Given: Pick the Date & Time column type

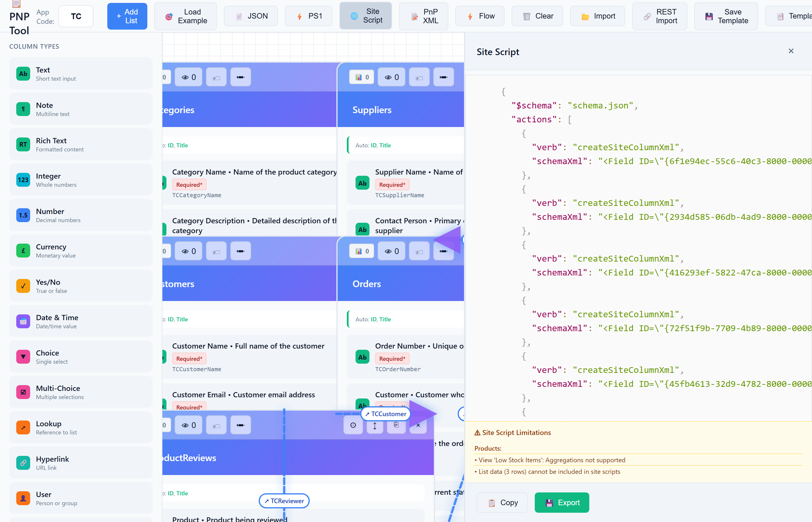Looking at the screenshot, I should tap(81, 321).
